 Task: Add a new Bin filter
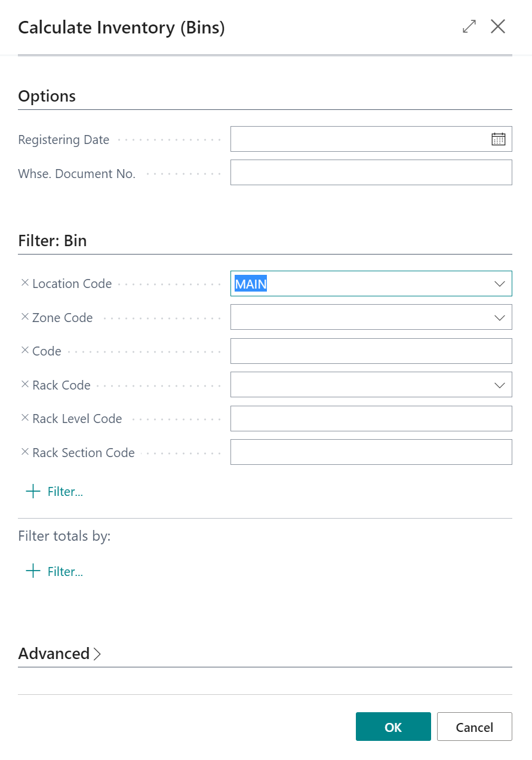(x=54, y=492)
